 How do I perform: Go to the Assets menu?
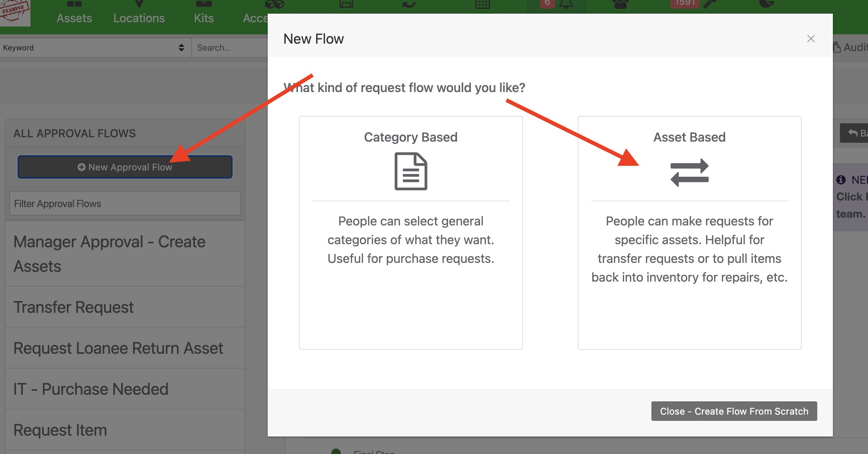pyautogui.click(x=74, y=13)
